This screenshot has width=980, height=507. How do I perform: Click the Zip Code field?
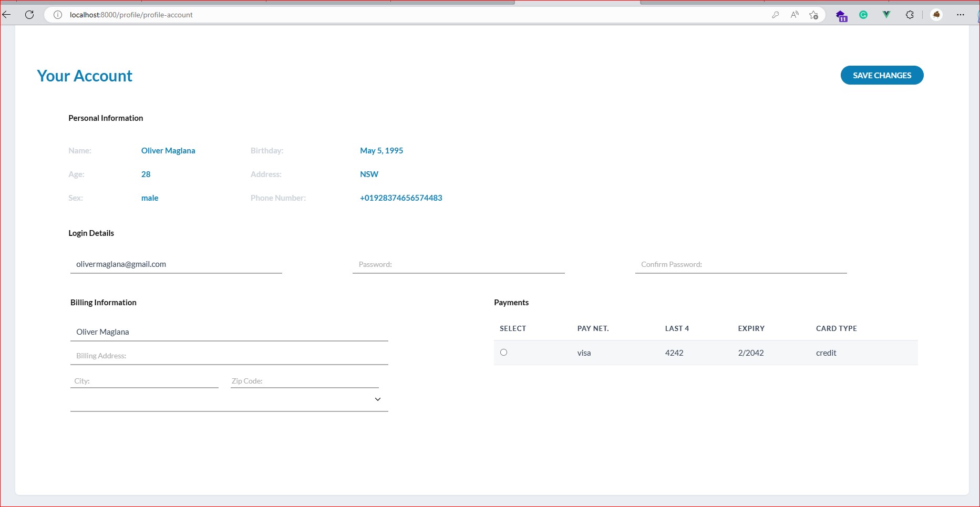click(x=305, y=381)
